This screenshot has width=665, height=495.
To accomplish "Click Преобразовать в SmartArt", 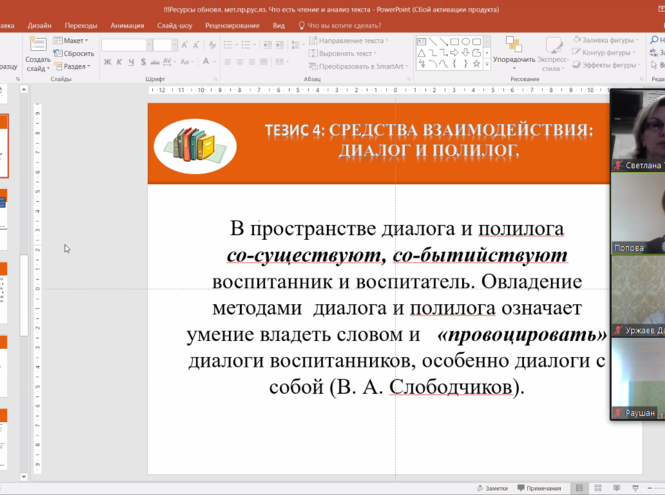I will 358,66.
